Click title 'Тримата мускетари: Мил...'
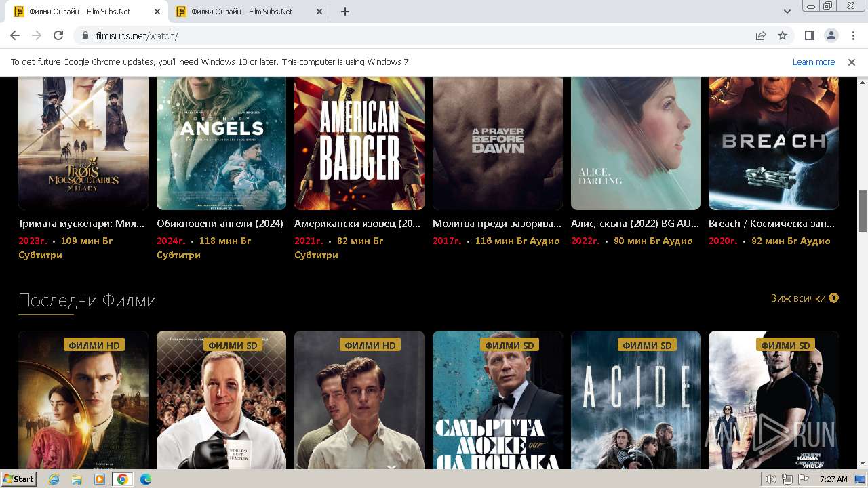The width and height of the screenshot is (868, 488). click(x=81, y=224)
